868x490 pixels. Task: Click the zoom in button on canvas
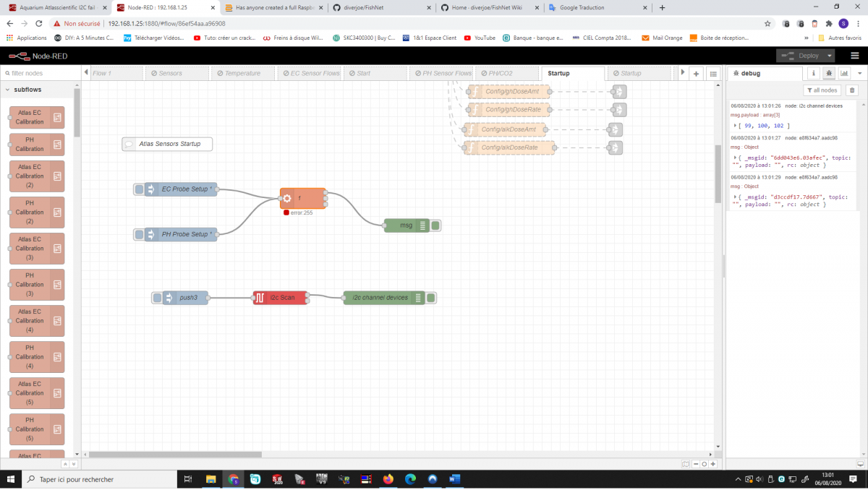point(713,464)
